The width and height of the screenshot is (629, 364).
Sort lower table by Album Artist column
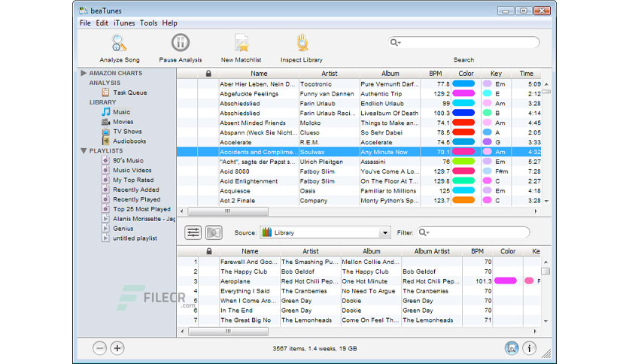(x=432, y=251)
